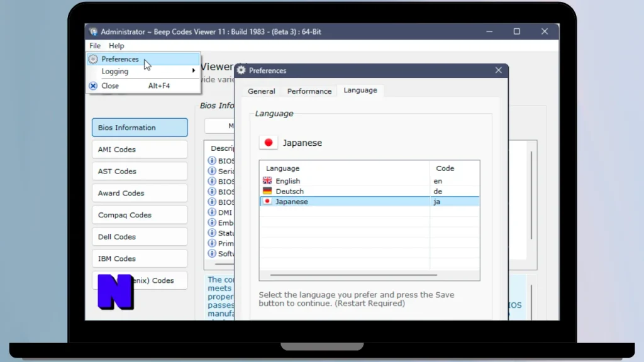Click info icon beside Emb row
This screenshot has height=362, width=644.
[x=212, y=222]
